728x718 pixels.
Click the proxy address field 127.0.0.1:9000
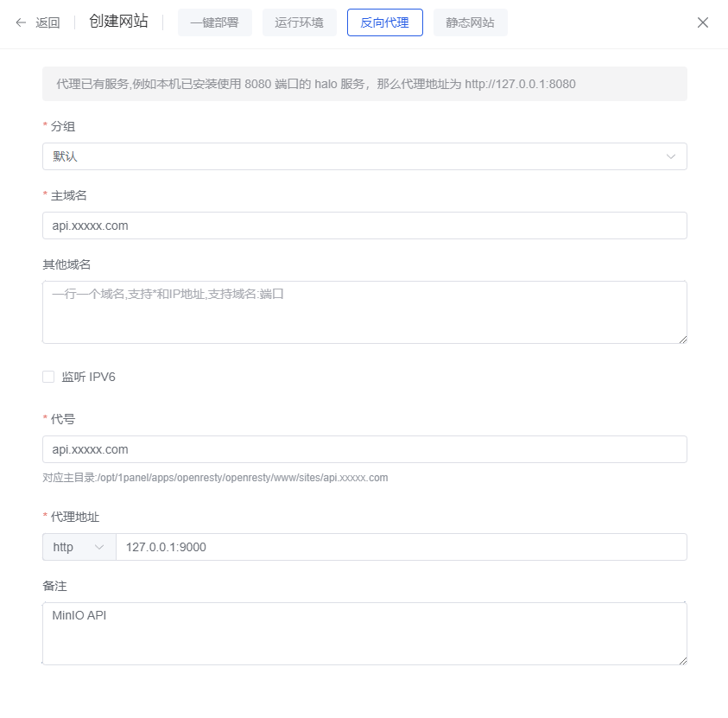(402, 547)
